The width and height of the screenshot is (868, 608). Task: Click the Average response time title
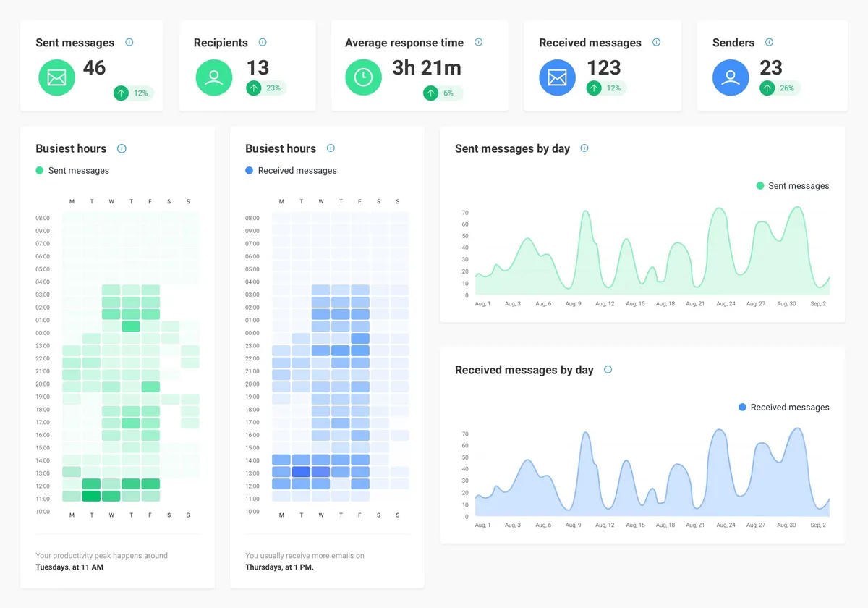point(404,43)
